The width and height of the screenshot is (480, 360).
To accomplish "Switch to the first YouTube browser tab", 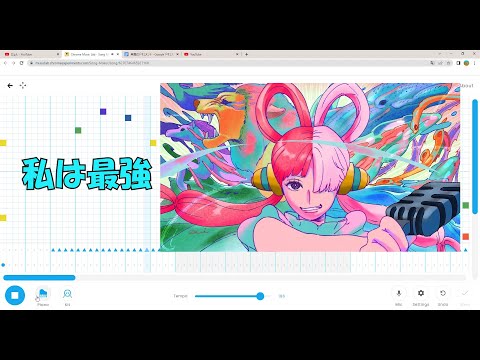I will 31,54.
